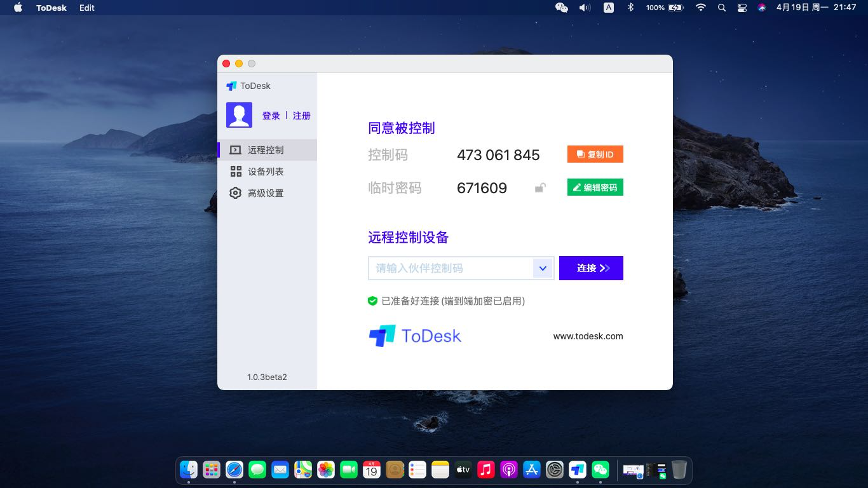The height and width of the screenshot is (488, 868).
Task: Open the 设备列表 sidebar tab
Action: (x=267, y=172)
